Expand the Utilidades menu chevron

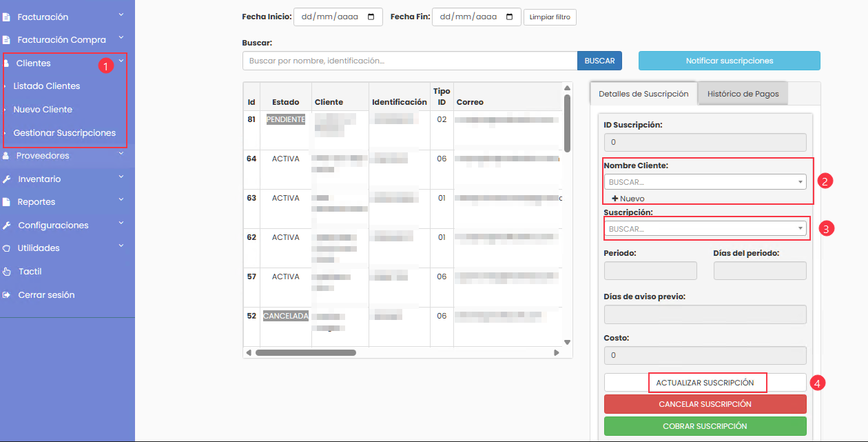pos(121,245)
